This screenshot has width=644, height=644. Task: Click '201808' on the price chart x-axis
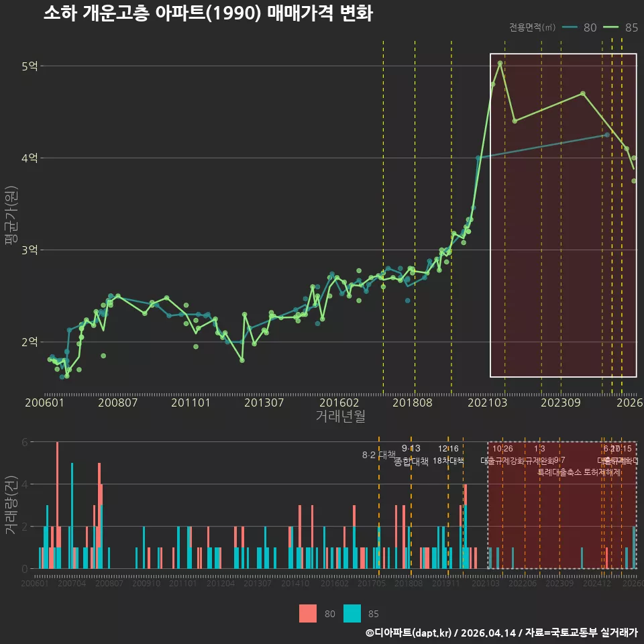coord(413,402)
